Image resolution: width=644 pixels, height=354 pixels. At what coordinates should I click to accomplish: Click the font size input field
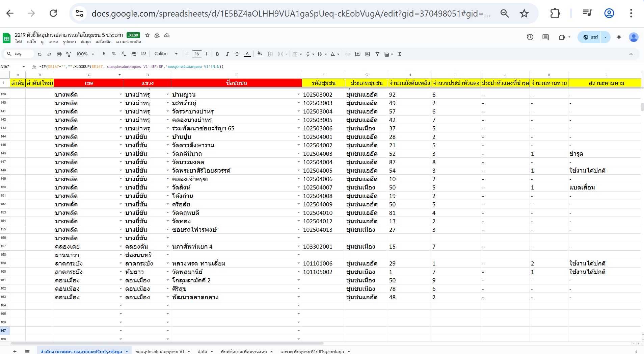[x=197, y=54]
